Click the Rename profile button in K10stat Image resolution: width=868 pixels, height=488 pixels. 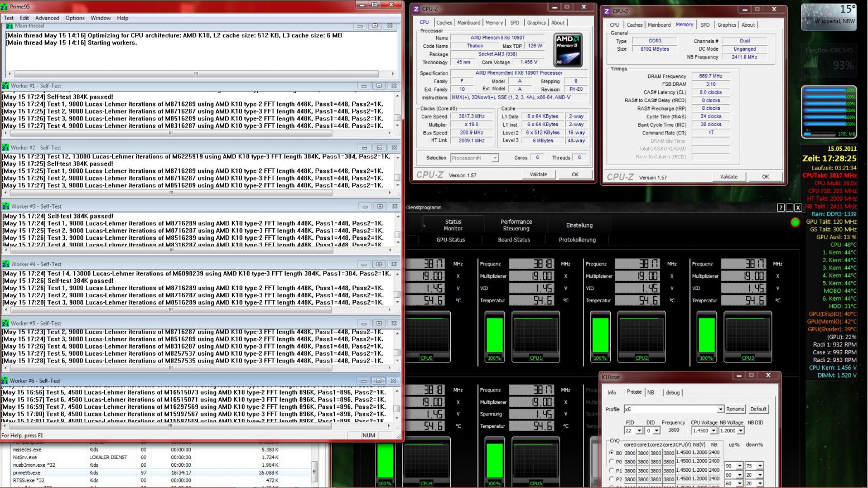(735, 409)
